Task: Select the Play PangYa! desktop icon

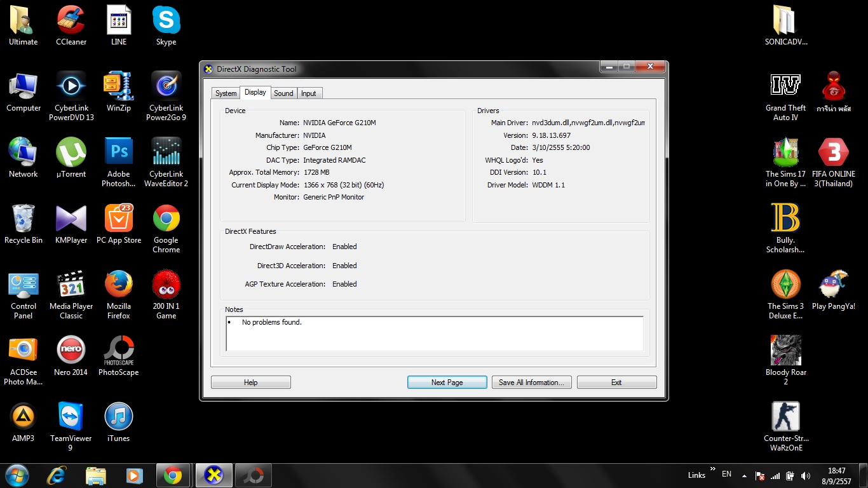Action: 834,290
